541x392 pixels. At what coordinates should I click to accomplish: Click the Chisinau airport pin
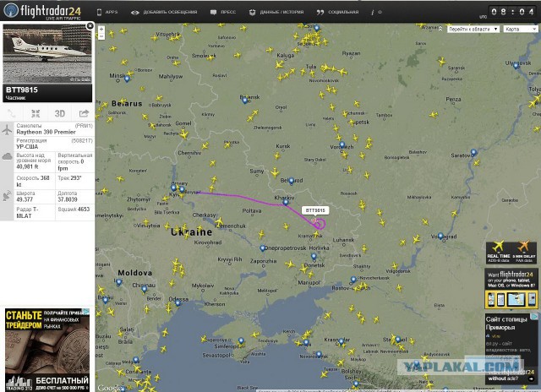(x=145, y=289)
